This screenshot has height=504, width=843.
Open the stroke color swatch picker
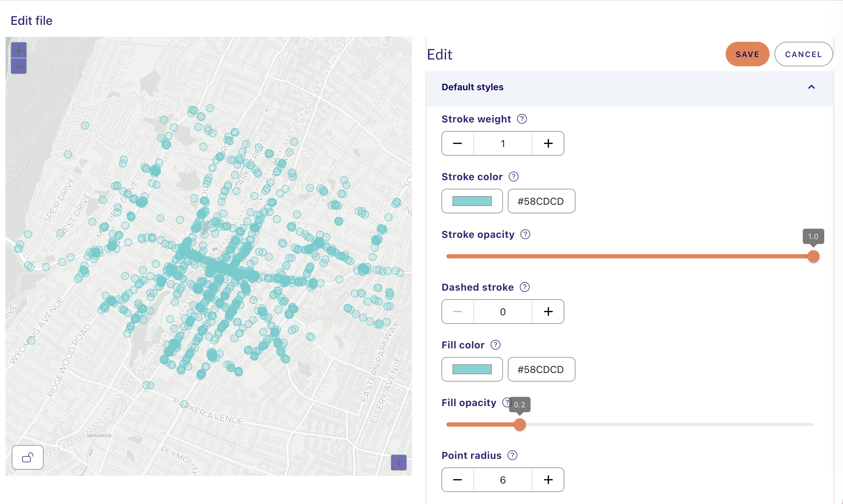point(472,201)
